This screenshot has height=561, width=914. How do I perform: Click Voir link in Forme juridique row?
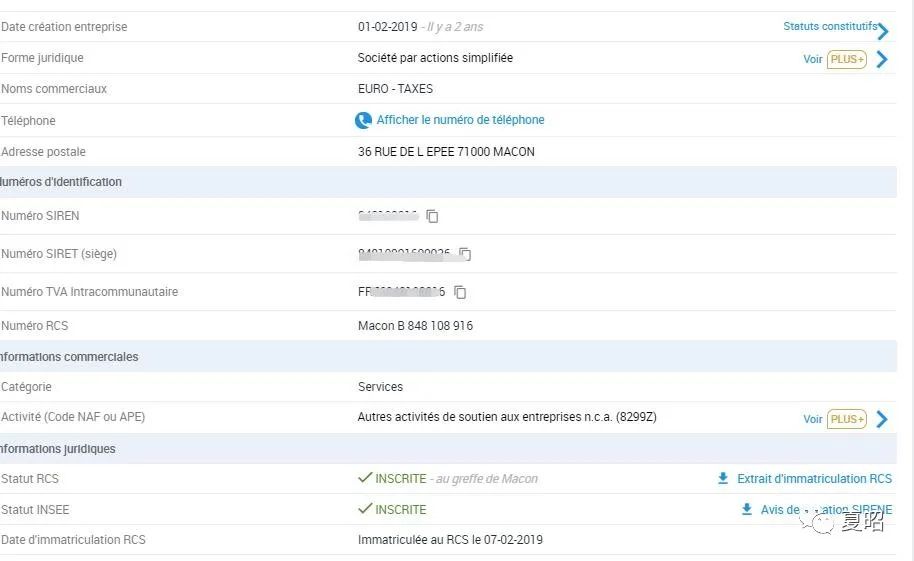pos(813,59)
